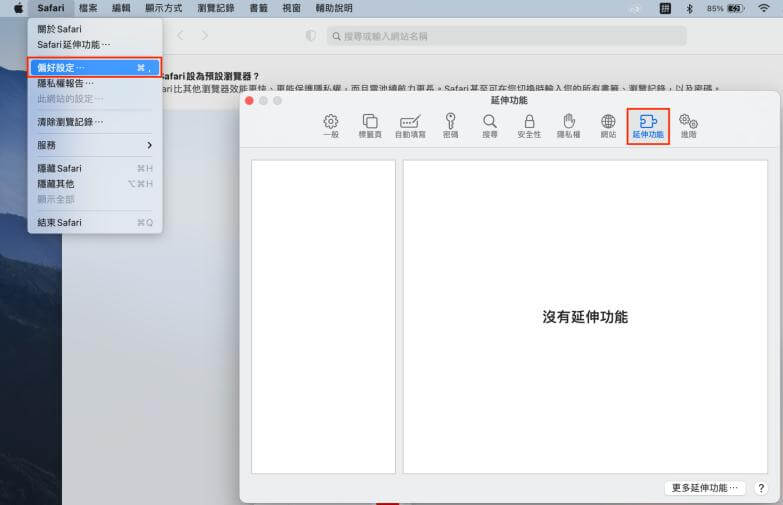The height and width of the screenshot is (505, 783).
Task: Open the 一般 (General) preferences pane
Action: point(330,125)
